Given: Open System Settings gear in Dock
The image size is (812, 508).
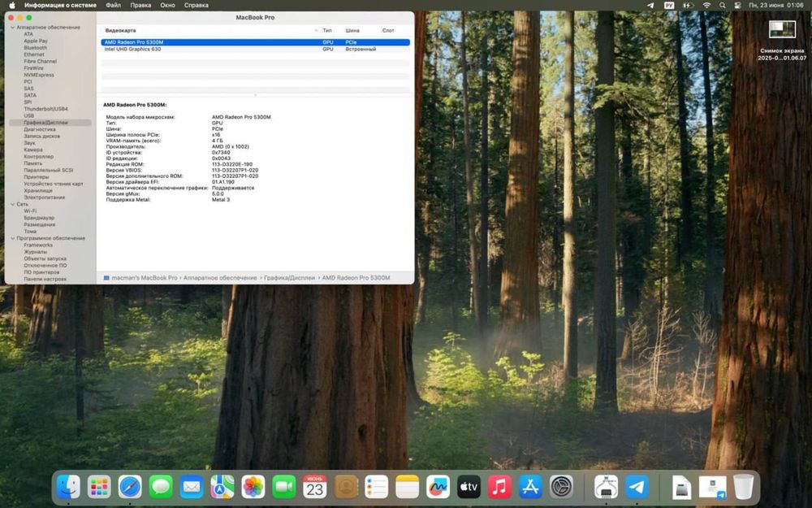Looking at the screenshot, I should coord(561,487).
